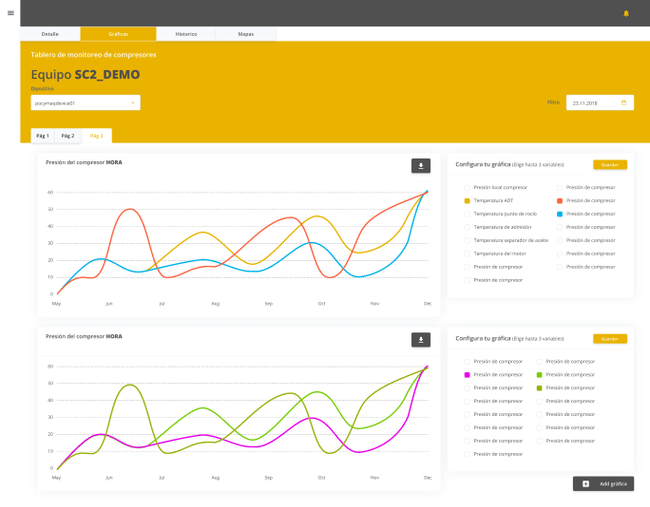Expand the Dispositivo dropdown

pyautogui.click(x=132, y=102)
